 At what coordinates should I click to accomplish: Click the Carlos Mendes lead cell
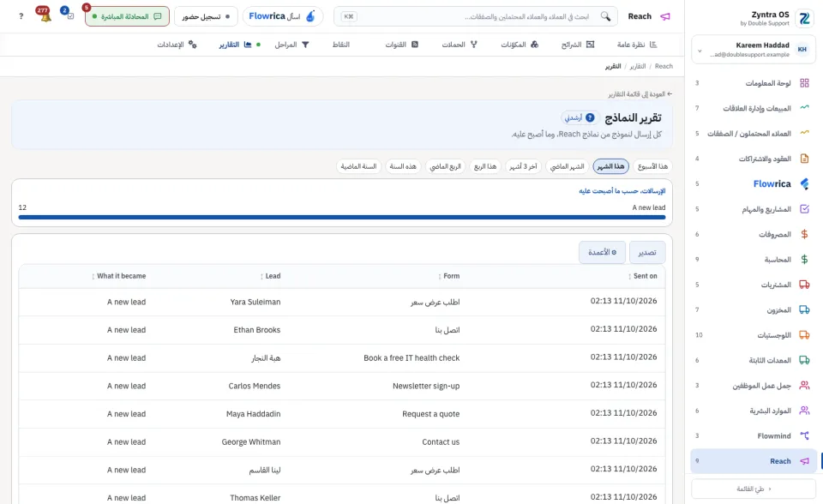point(255,386)
